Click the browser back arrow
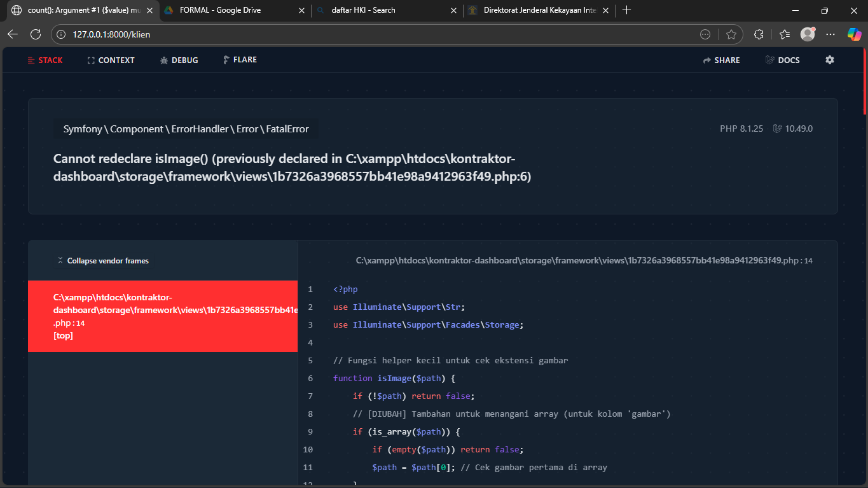Viewport: 868px width, 488px height. tap(13, 34)
